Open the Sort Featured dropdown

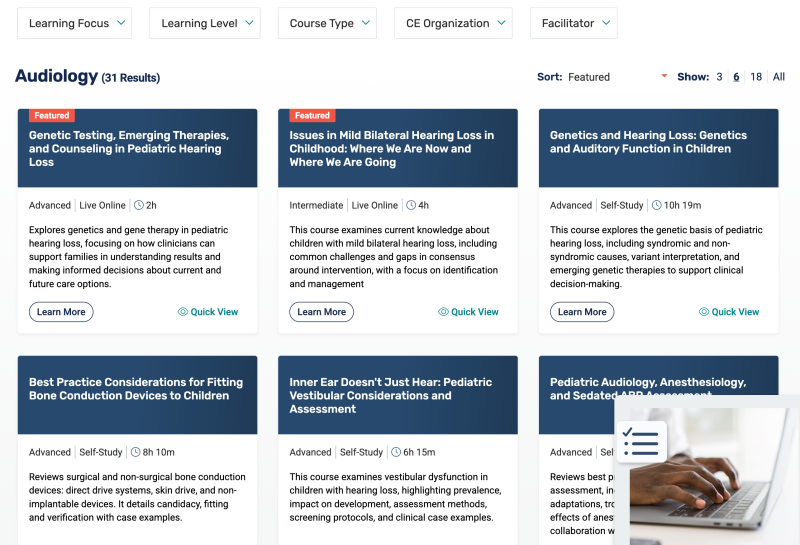coord(617,77)
